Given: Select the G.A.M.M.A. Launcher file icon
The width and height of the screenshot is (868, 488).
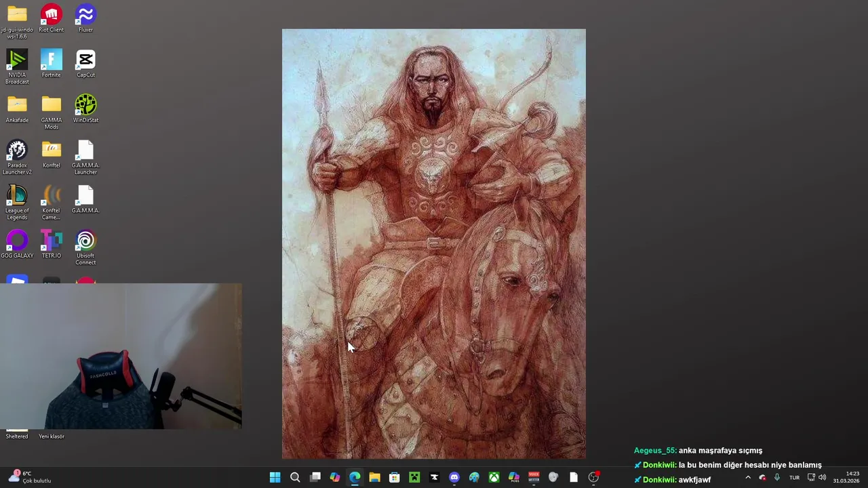Looking at the screenshot, I should (85, 157).
